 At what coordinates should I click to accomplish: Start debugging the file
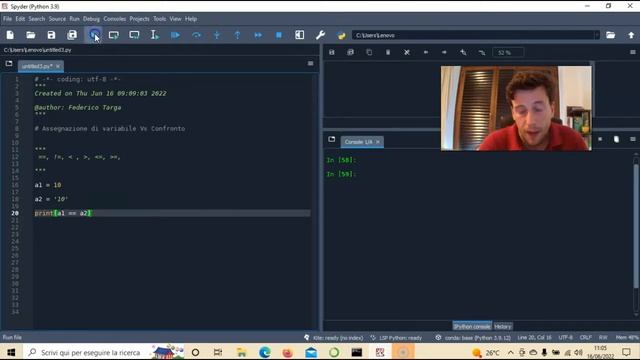[x=175, y=35]
